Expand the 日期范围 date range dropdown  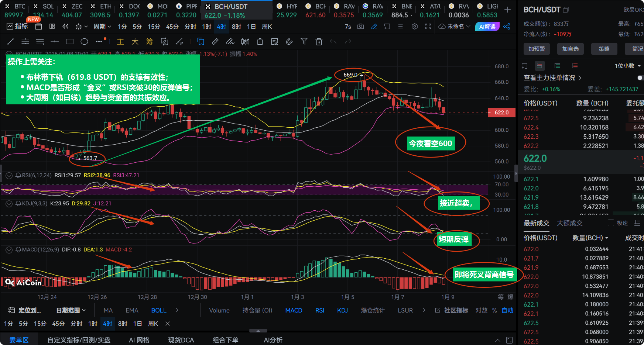pos(71,310)
